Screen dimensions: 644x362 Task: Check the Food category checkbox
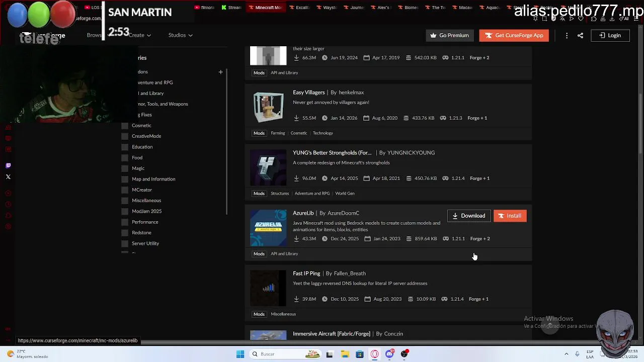[125, 157]
